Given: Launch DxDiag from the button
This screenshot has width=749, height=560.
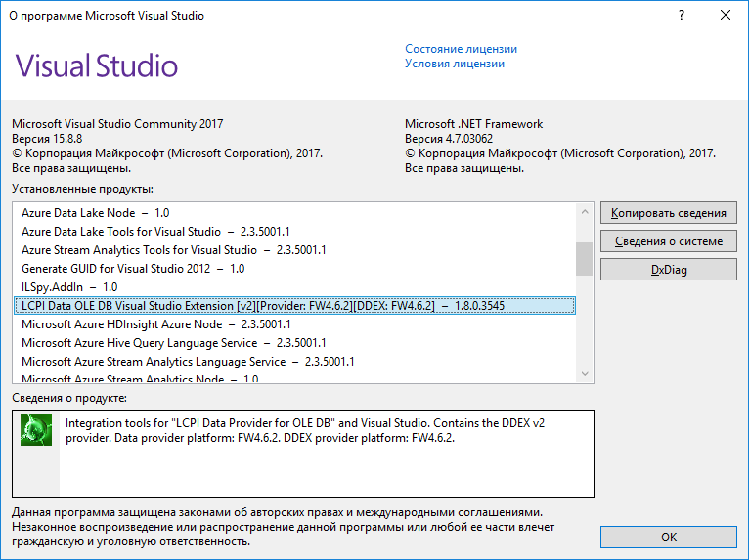Looking at the screenshot, I should tap(668, 270).
